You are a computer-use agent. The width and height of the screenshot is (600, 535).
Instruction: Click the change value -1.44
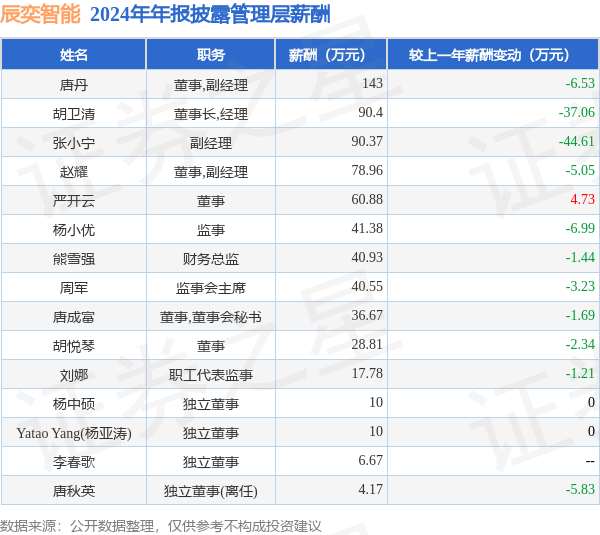580,257
